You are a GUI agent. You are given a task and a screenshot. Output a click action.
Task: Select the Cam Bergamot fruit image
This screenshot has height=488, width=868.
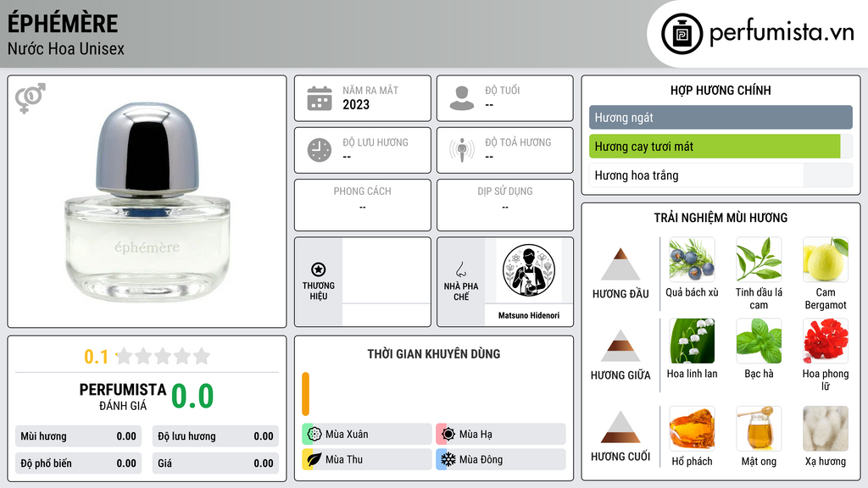point(826,259)
